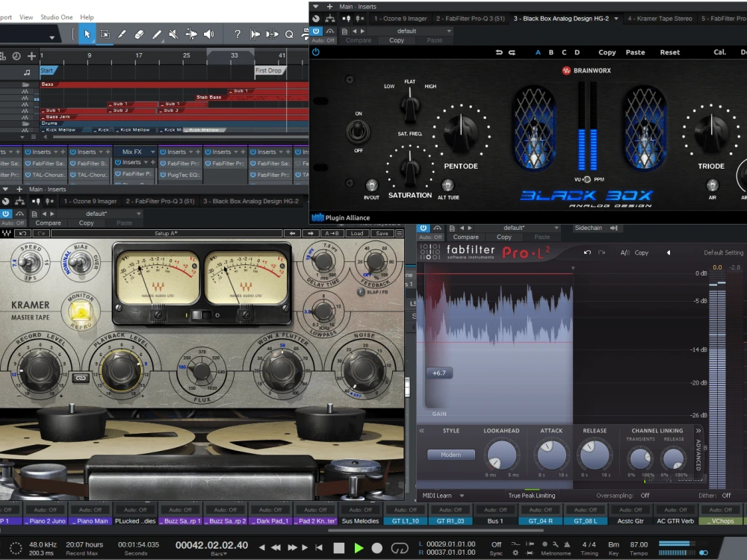Adjust the Pro-L 2 gain slider handle
The image size is (747, 560).
(x=438, y=373)
